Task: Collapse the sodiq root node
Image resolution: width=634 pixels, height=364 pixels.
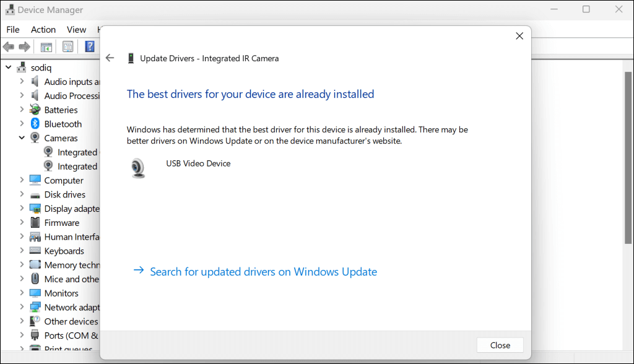Action: (9, 67)
